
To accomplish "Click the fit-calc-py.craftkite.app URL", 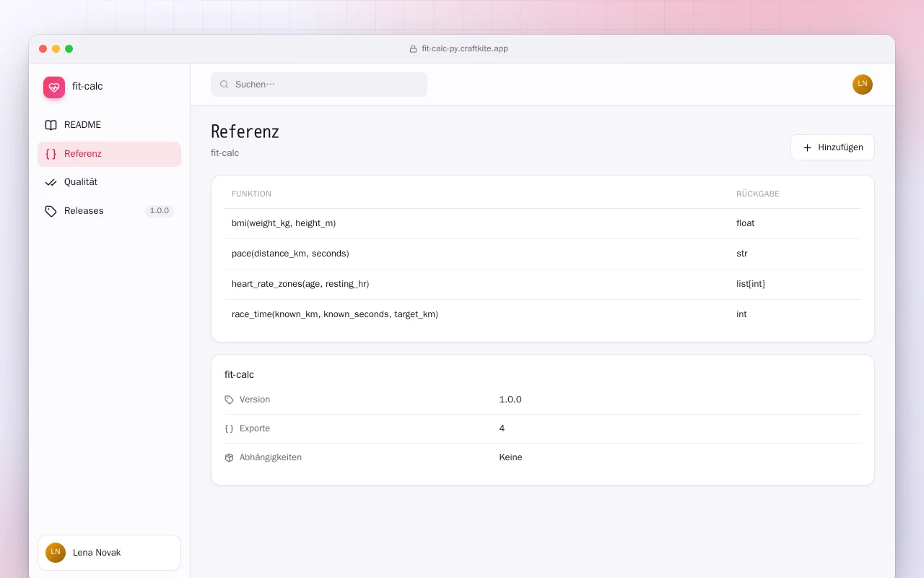I will (x=465, y=49).
